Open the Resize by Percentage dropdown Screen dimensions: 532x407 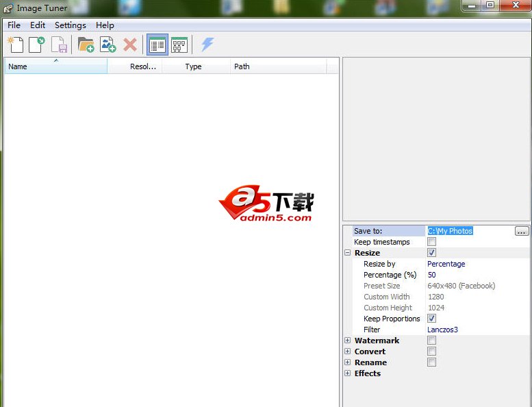[477, 264]
